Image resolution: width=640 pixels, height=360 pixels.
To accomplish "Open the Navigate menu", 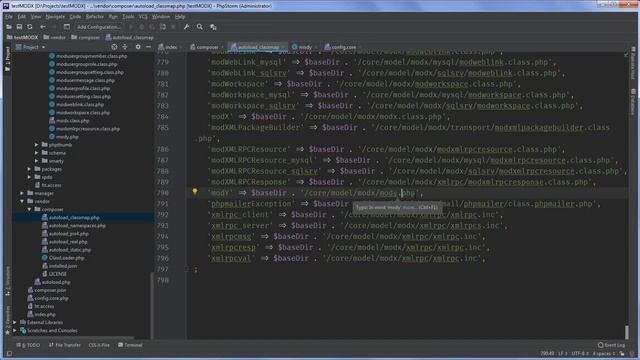I will click(55, 17).
